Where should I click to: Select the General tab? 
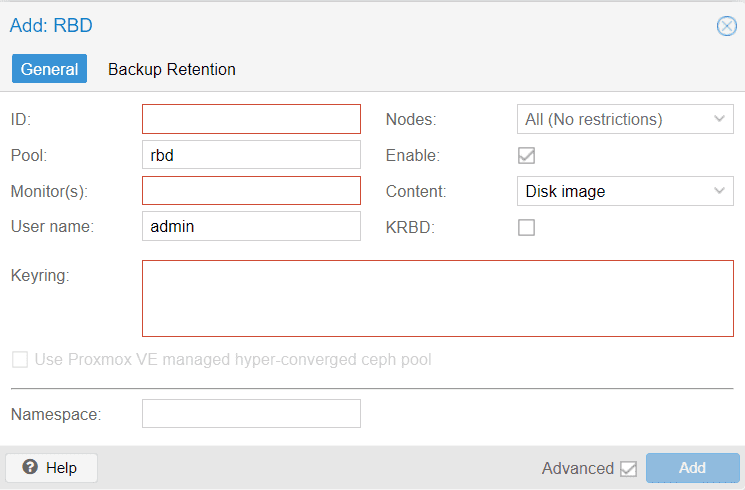[x=49, y=69]
